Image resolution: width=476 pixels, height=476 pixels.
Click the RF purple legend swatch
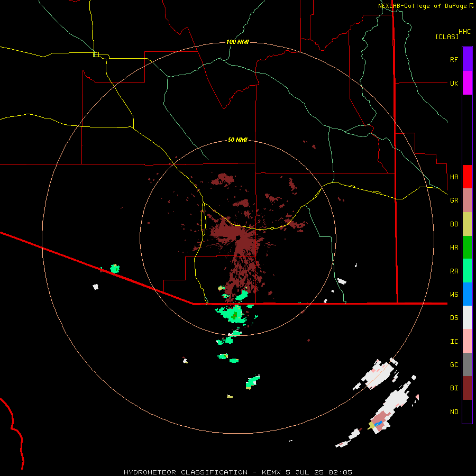click(467, 59)
